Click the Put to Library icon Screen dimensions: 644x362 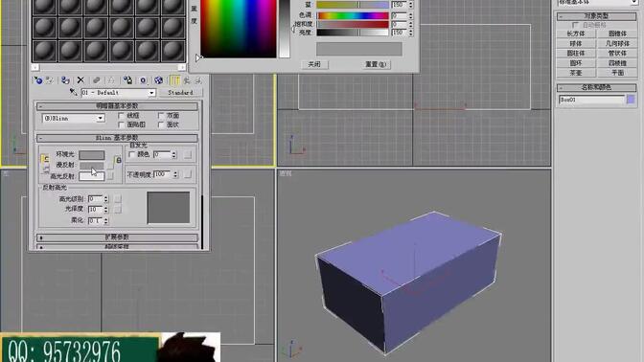click(x=127, y=80)
